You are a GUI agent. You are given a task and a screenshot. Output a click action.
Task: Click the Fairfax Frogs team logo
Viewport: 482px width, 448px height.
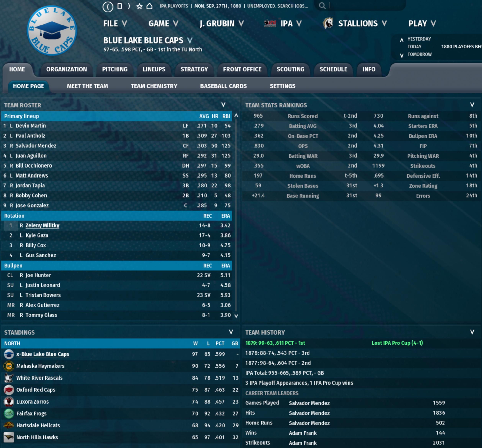coord(9,413)
